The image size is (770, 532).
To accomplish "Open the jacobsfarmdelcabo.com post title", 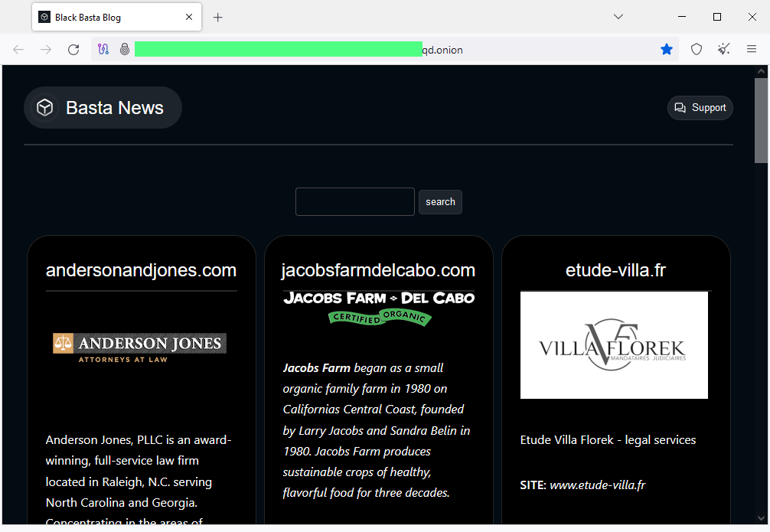I will tap(378, 270).
